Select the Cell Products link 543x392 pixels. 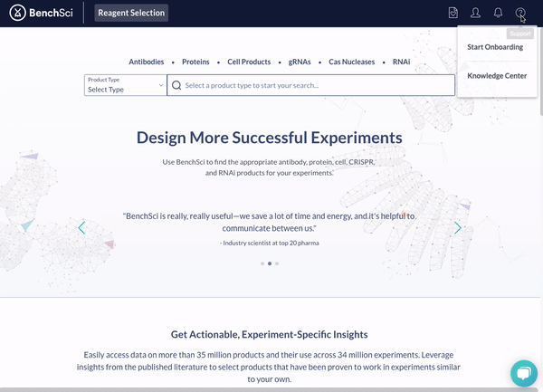(249, 62)
